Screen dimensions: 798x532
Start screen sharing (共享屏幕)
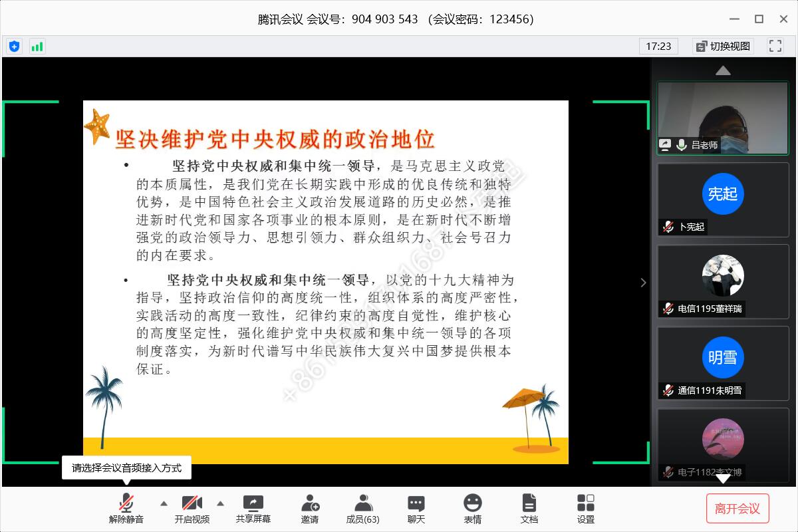[253, 509]
